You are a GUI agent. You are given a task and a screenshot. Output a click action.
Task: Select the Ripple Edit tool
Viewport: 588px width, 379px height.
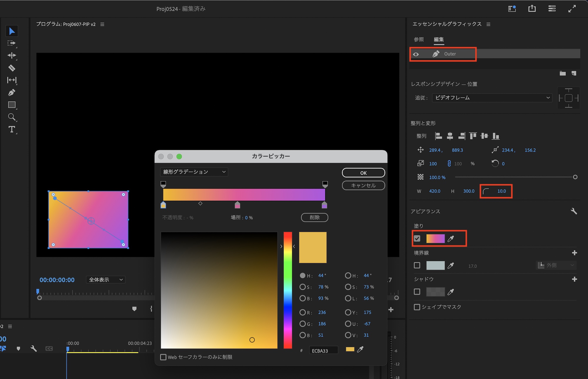(x=11, y=55)
